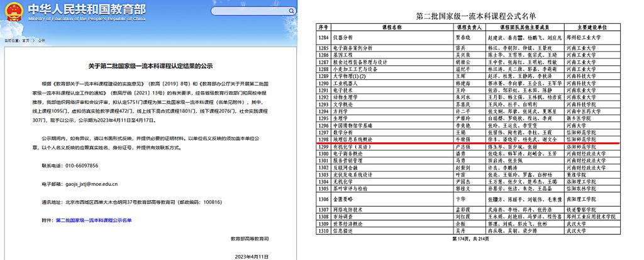This screenshot has width=644, height=260.
Task: Open attachment 第二批国家级一流本科课程公示名单
Action: click(x=94, y=220)
